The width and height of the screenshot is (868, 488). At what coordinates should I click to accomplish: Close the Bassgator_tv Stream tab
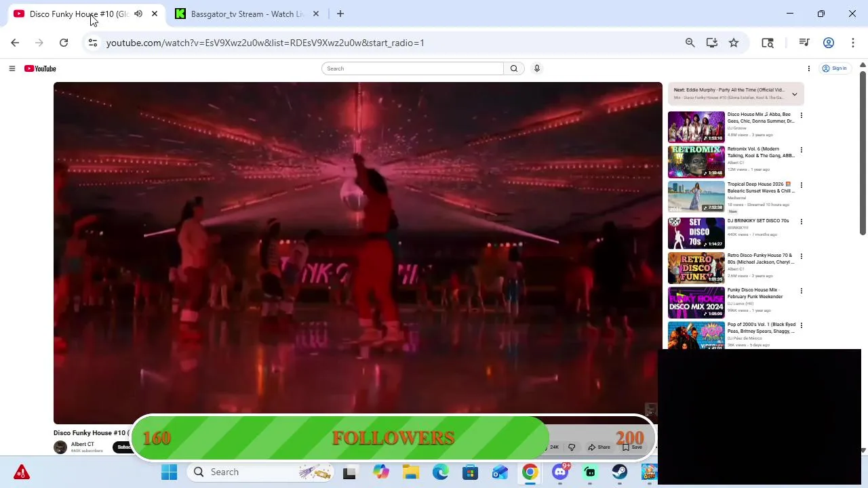(x=315, y=14)
